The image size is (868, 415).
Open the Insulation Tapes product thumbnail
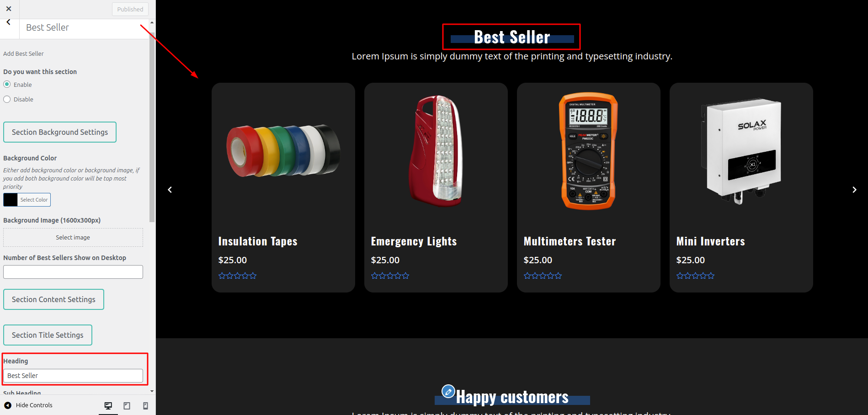(x=283, y=151)
